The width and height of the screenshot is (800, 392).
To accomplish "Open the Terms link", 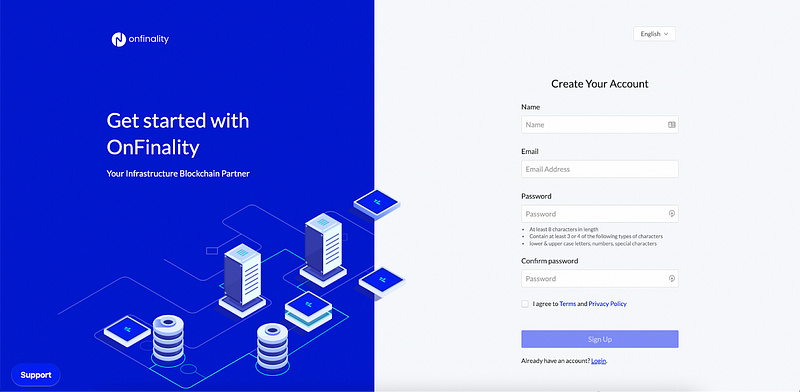I will [567, 304].
